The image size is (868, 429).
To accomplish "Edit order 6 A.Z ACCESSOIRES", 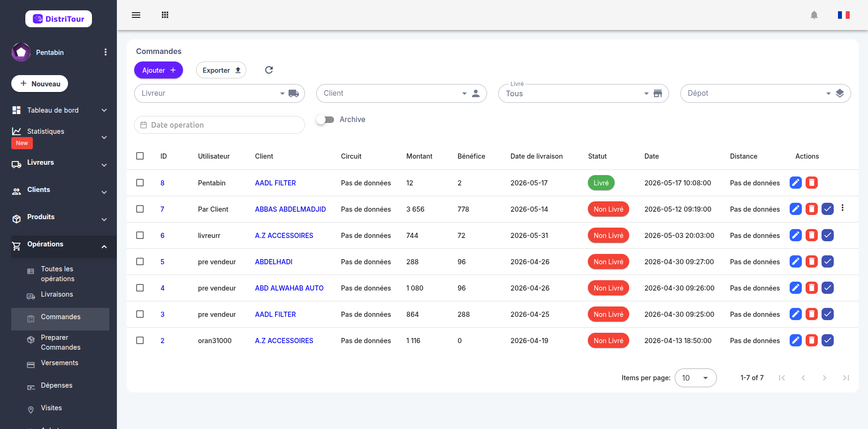I will 796,235.
